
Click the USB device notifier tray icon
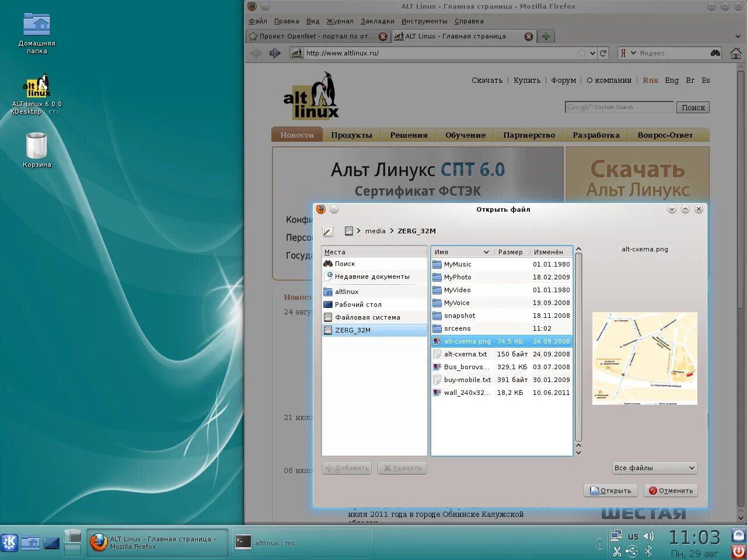(632, 551)
